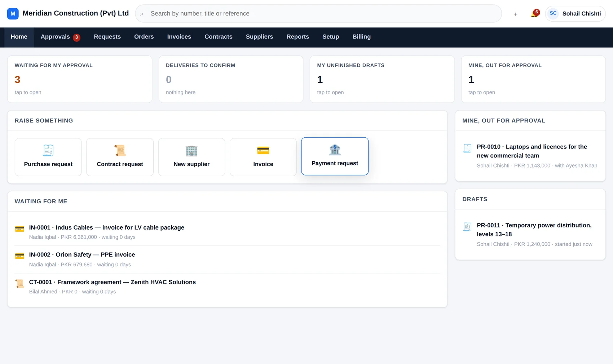Click card icon beside IN-0001 Indus Cables
The height and width of the screenshot is (364, 613).
coord(19,229)
